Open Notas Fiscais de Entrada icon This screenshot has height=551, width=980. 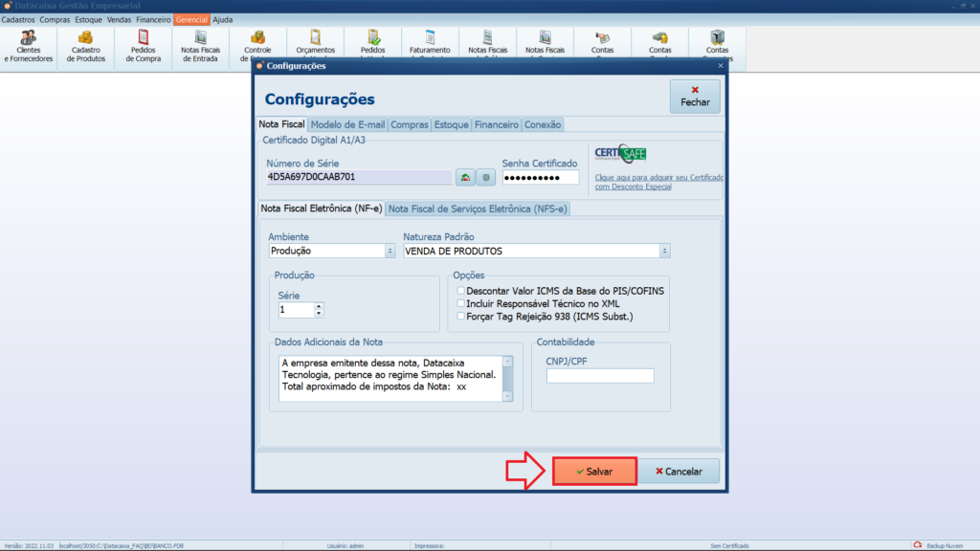201,46
